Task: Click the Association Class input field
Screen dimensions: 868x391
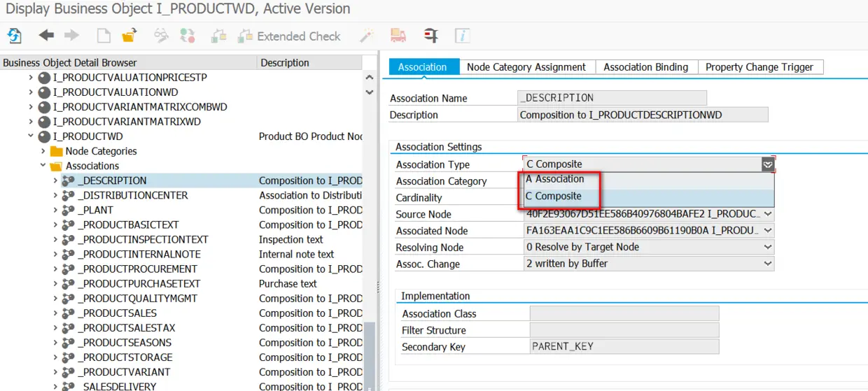Action: click(x=624, y=313)
